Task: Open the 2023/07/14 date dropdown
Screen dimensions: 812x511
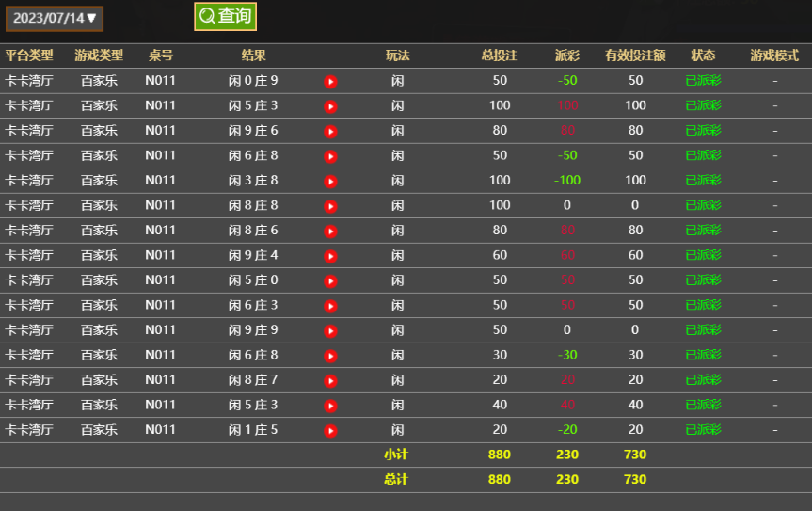Action: coord(55,19)
